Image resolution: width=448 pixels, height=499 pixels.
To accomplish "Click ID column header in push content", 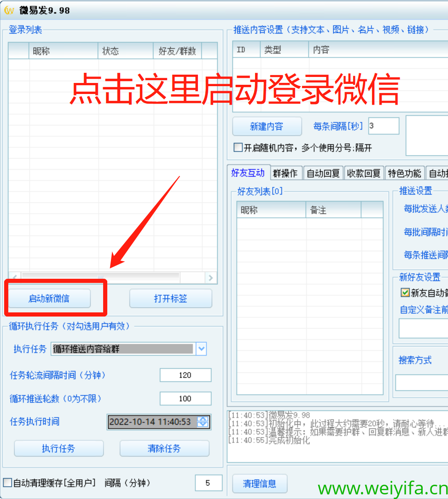I will [x=246, y=50].
